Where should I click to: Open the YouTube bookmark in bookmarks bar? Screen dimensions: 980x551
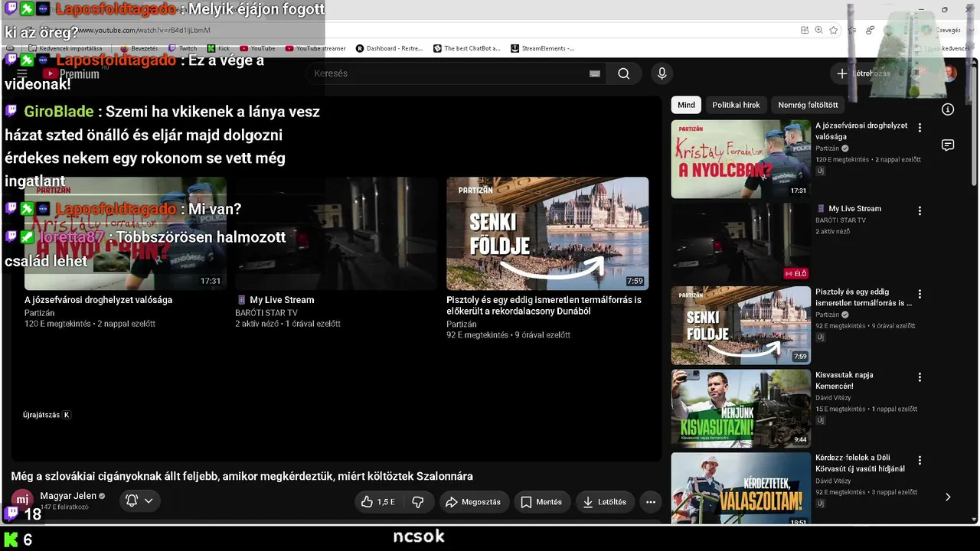point(257,48)
